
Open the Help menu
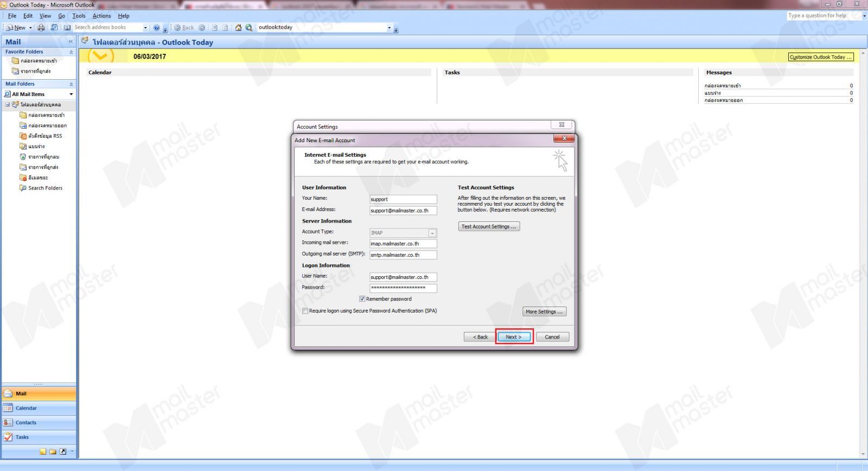pos(124,16)
